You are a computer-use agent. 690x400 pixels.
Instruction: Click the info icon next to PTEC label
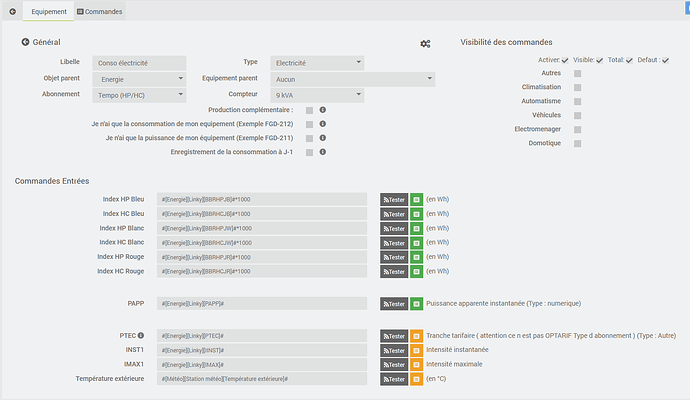[x=141, y=335]
